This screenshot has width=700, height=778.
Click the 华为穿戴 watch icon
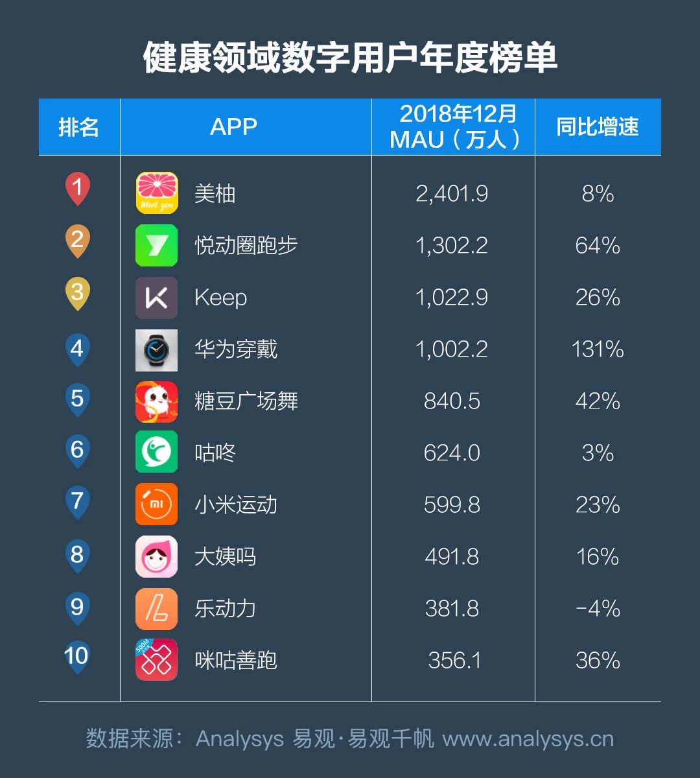coord(157,350)
